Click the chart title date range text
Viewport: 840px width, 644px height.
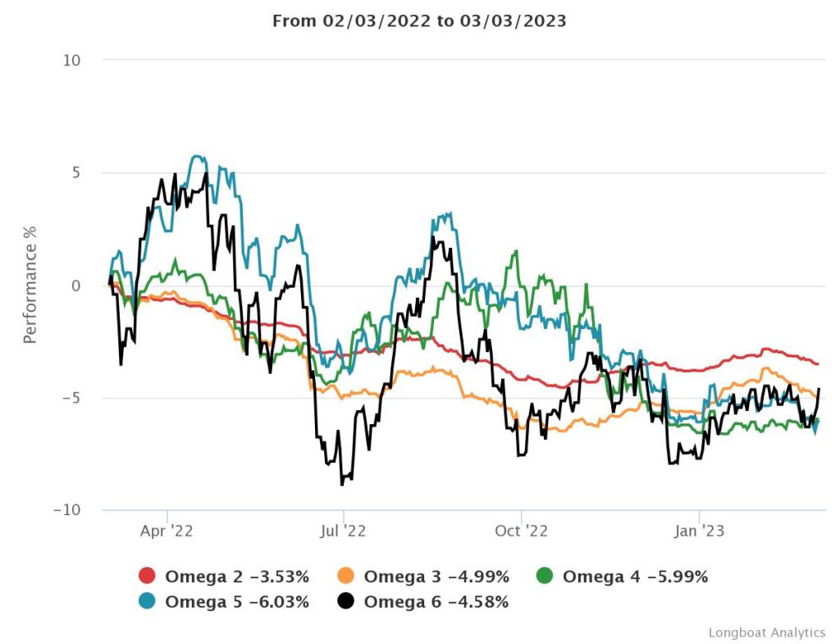419,21
